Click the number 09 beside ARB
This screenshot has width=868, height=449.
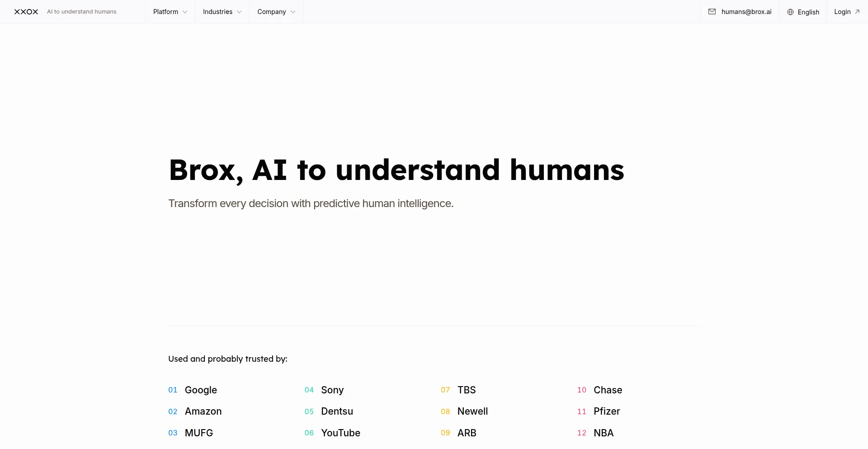click(445, 433)
